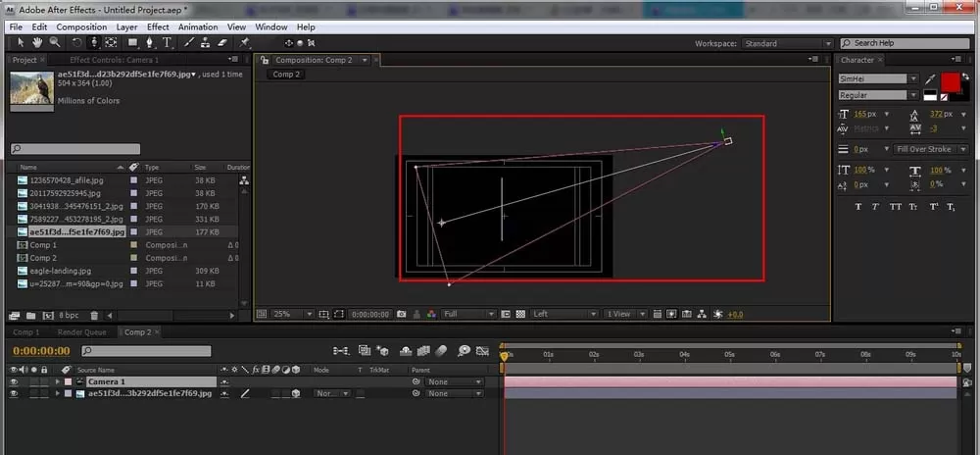This screenshot has height=455, width=980.
Task: Select the Horizontal Type tool
Action: point(167,42)
